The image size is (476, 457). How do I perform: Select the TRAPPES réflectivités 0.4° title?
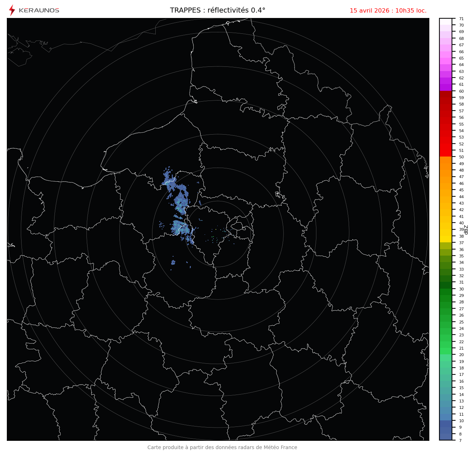pyautogui.click(x=217, y=10)
